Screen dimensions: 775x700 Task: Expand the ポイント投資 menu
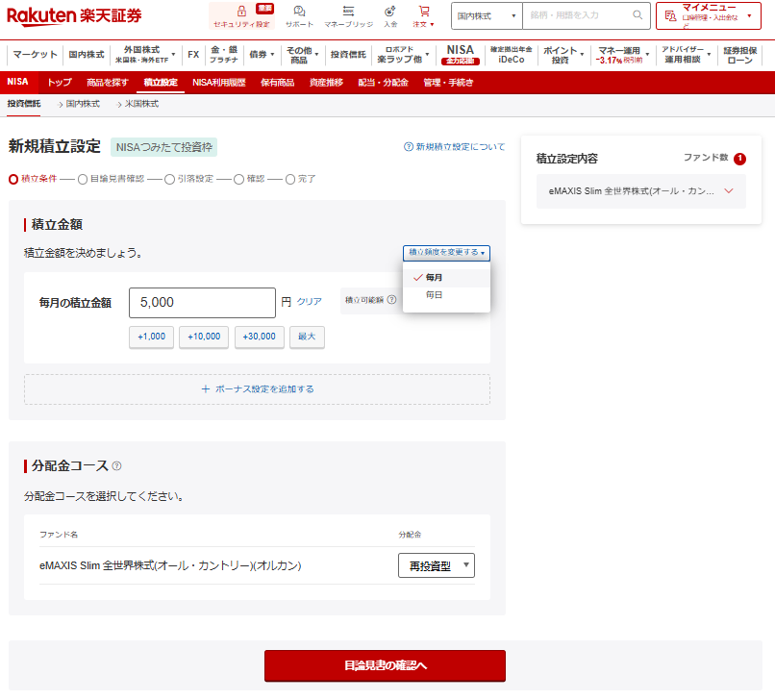click(x=562, y=55)
